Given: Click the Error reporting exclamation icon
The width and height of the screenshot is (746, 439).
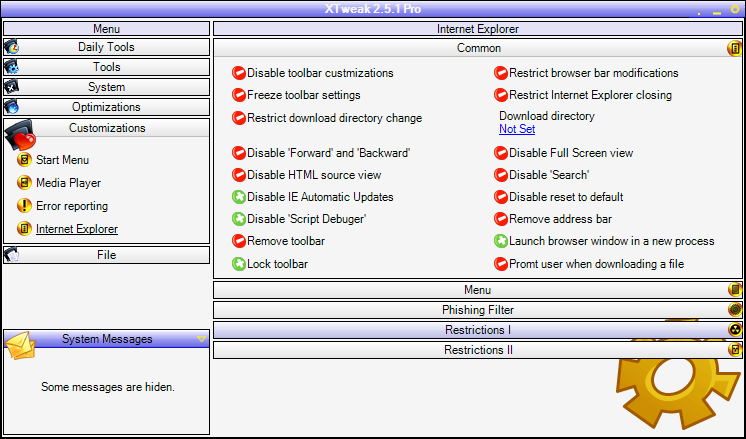Looking at the screenshot, I should tap(24, 206).
